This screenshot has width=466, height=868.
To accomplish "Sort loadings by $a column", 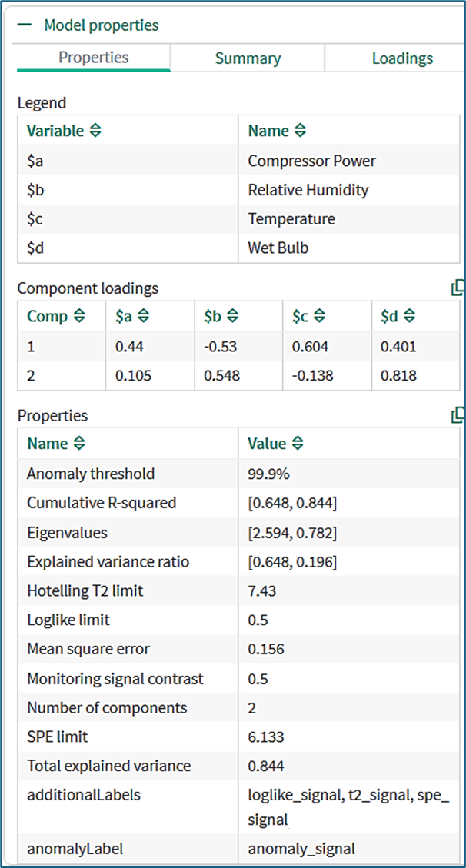I will pyautogui.click(x=143, y=316).
